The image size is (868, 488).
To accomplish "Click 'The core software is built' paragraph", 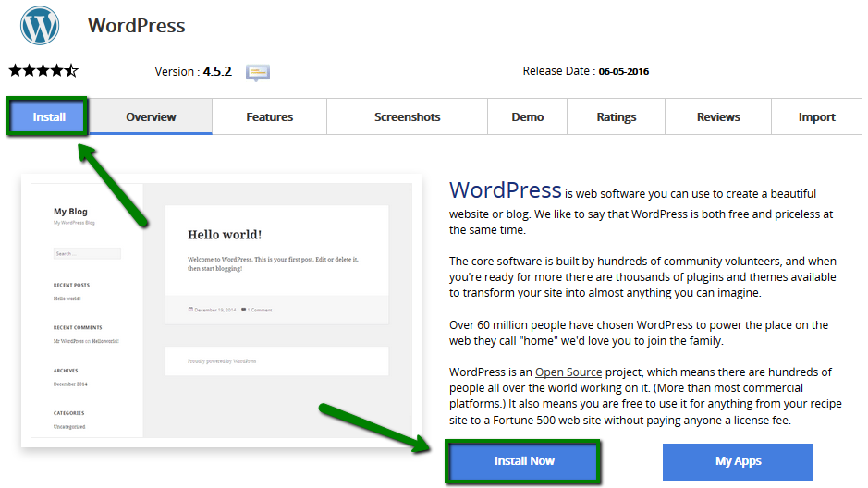I will point(642,276).
